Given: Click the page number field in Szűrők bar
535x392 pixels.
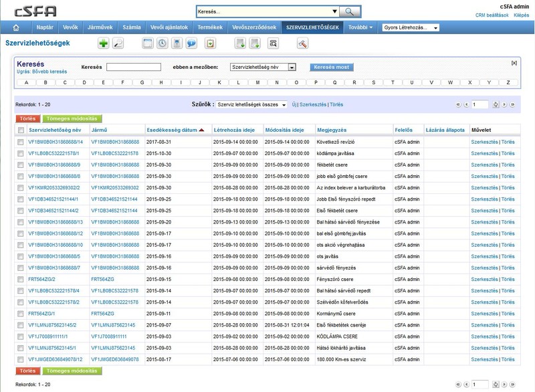Looking at the screenshot, I should coord(479,105).
